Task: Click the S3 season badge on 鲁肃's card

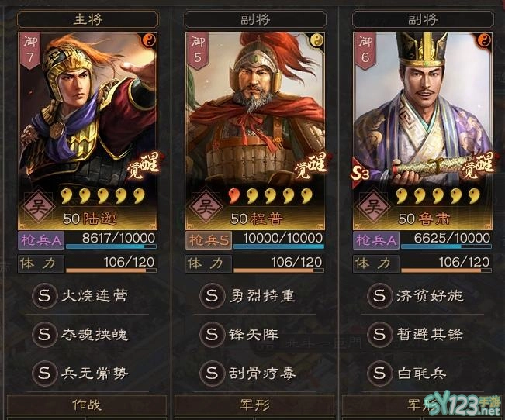Action: click(x=360, y=174)
